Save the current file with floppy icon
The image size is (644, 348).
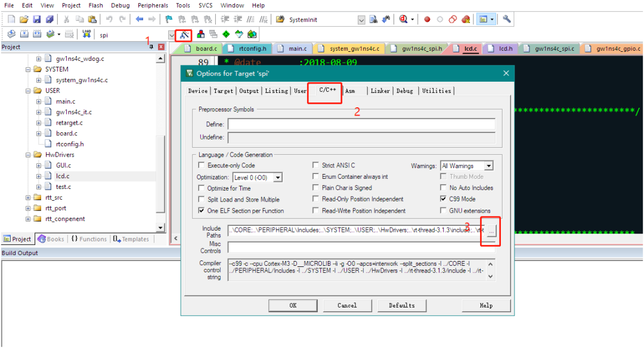pos(36,19)
